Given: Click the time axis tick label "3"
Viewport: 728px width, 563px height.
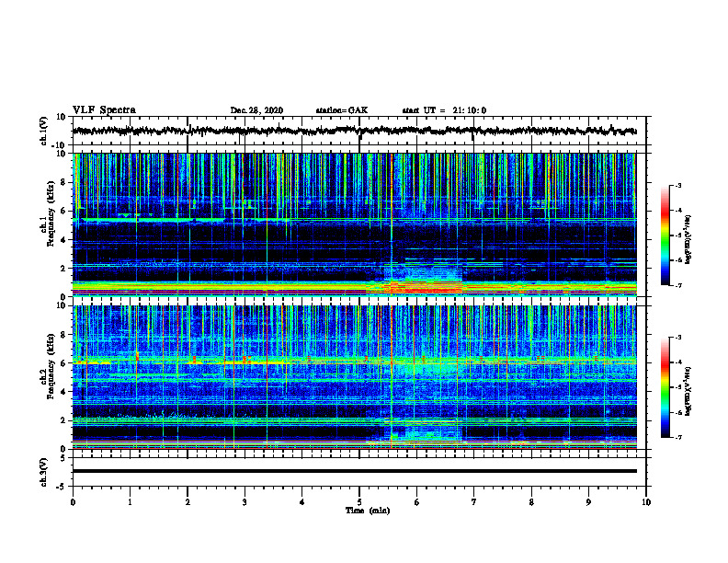Looking at the screenshot, I should point(245,502).
